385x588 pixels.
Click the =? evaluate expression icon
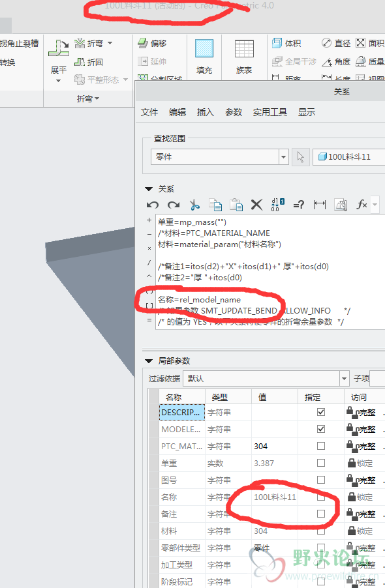[299, 205]
